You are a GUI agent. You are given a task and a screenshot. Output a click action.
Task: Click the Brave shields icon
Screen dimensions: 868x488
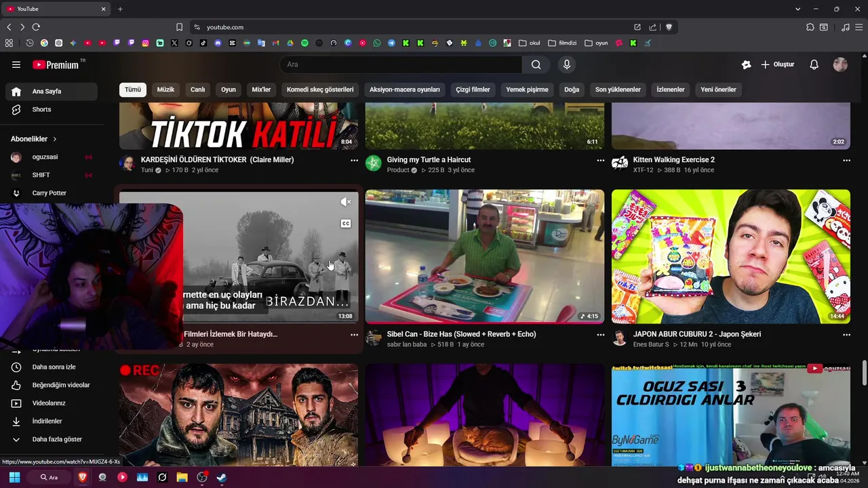(669, 27)
